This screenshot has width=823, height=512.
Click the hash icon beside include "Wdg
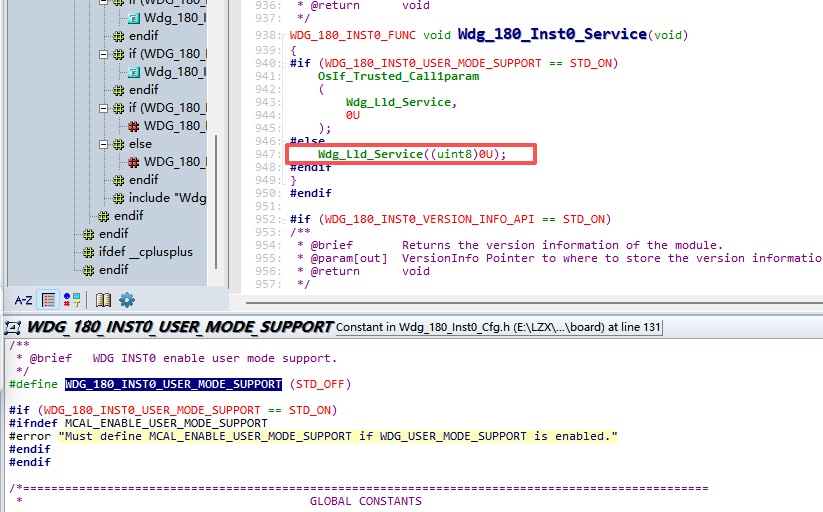[119, 198]
